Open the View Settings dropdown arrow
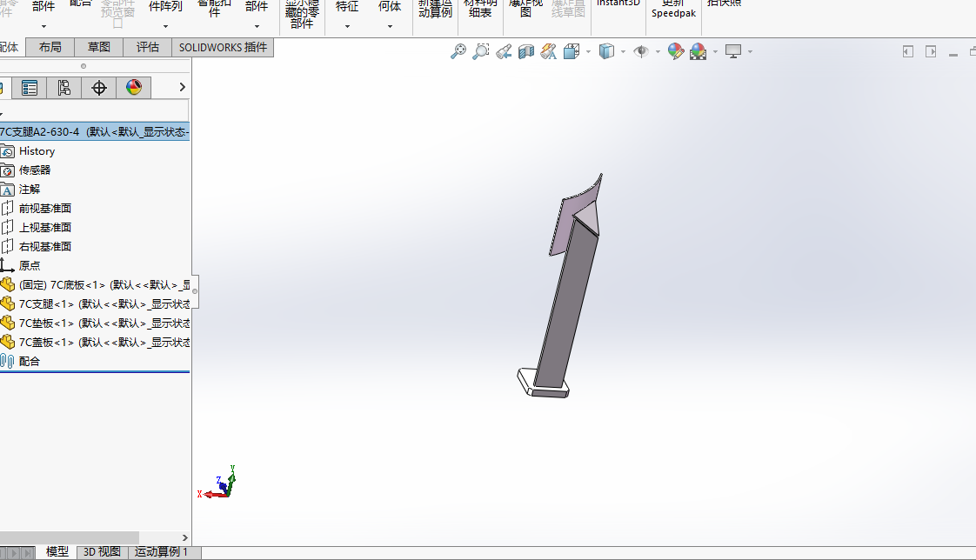This screenshot has width=976, height=560. [750, 51]
